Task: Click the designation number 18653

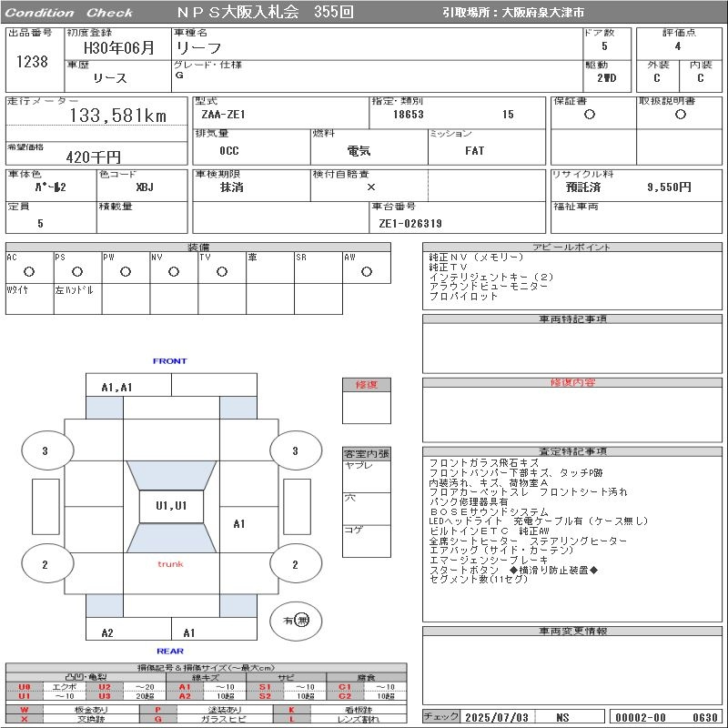Action: 408,115
